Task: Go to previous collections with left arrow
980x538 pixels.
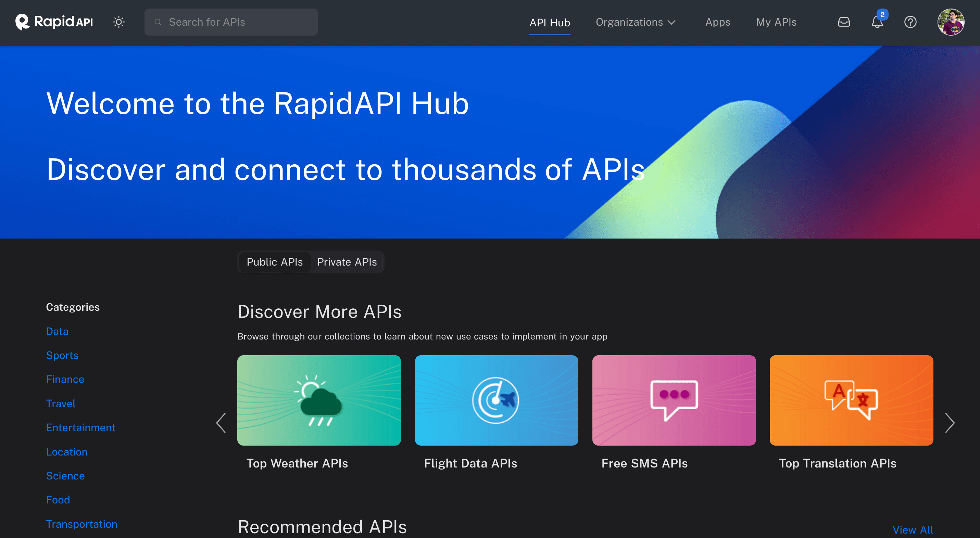Action: click(x=221, y=423)
